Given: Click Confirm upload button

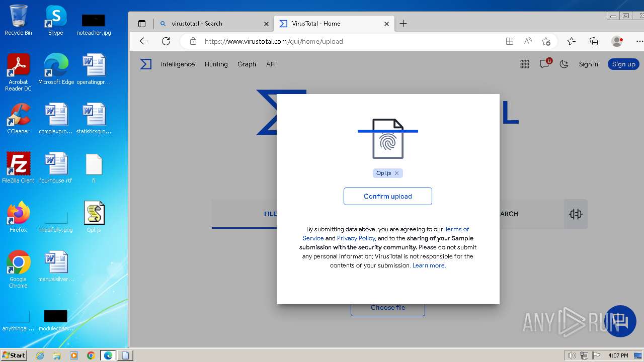Looking at the screenshot, I should point(387,196).
